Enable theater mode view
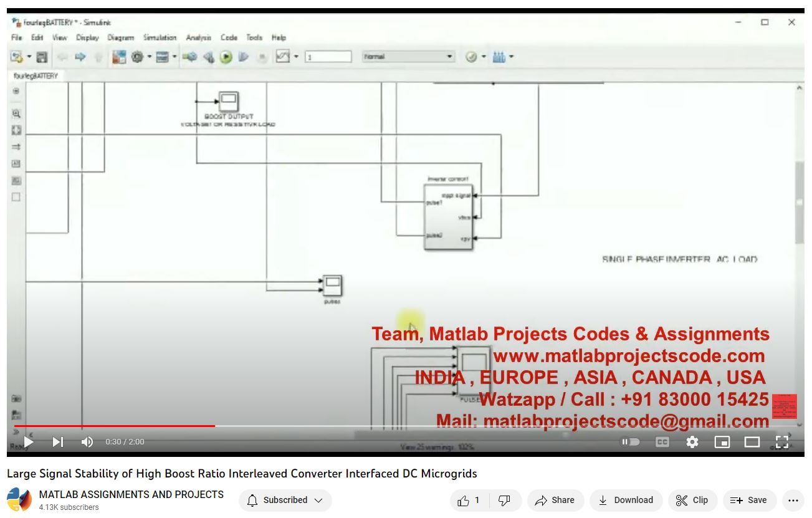Screen dimensions: 812x518 pos(752,442)
